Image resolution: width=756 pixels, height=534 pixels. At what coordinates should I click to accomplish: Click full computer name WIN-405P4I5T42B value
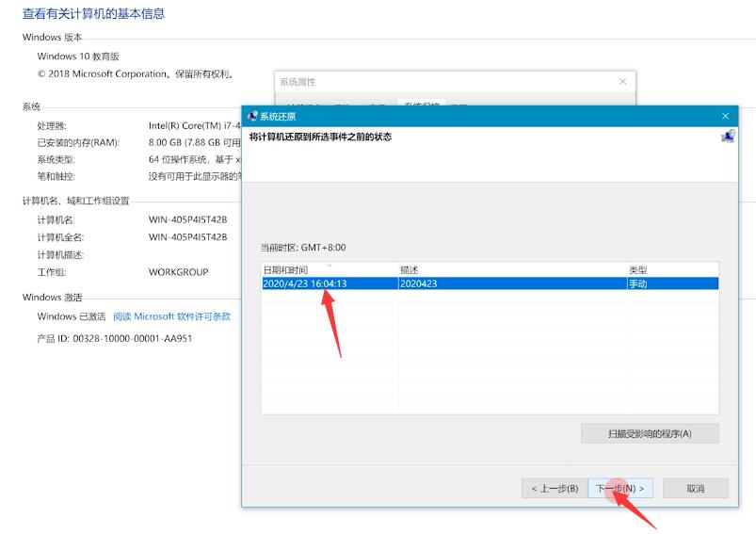click(x=187, y=236)
